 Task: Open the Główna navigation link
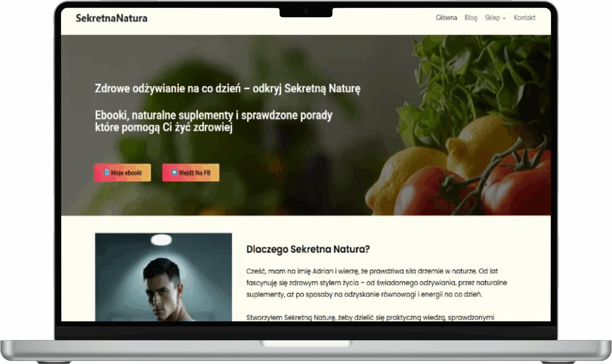coord(446,18)
